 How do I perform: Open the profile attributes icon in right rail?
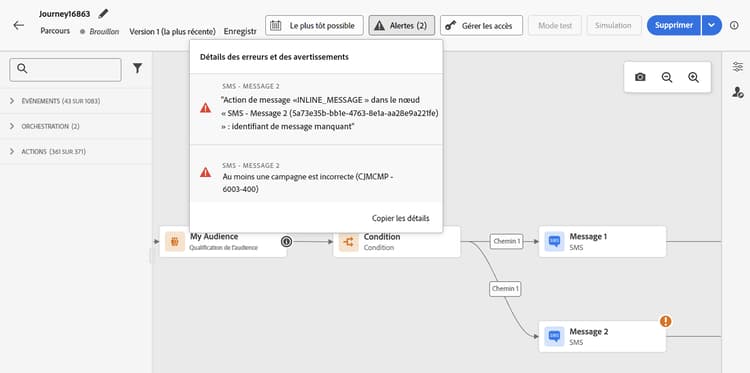pyautogui.click(x=738, y=92)
